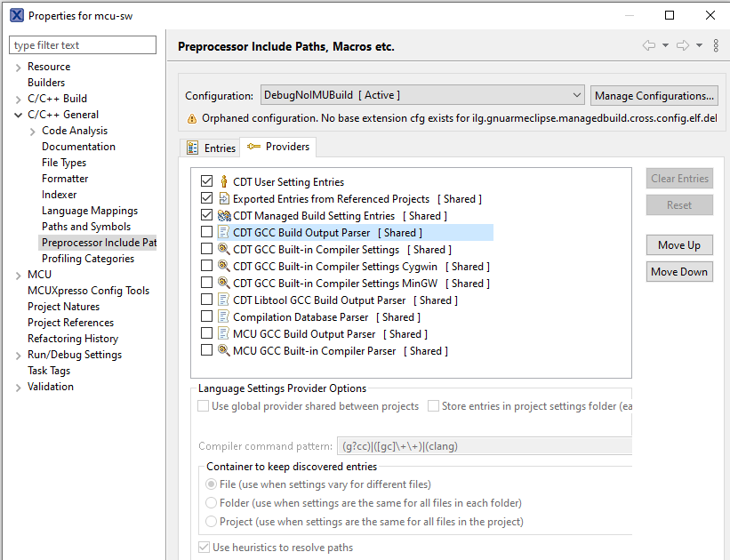Select Paths and Symbols in tree
The image size is (730, 560).
(86, 227)
